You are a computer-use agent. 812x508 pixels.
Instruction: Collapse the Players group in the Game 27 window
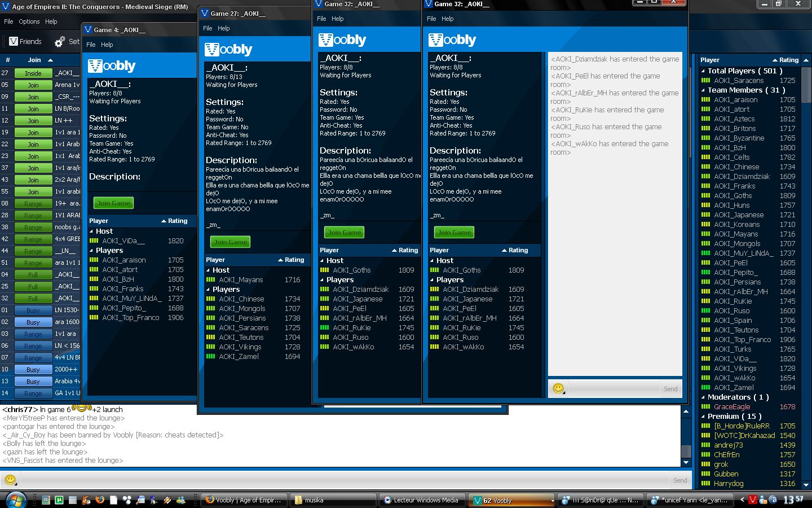pos(209,290)
